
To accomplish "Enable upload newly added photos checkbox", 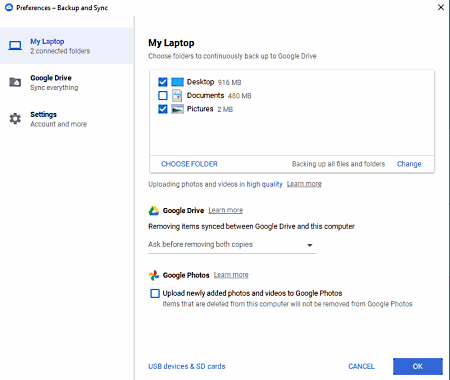I will click(155, 293).
